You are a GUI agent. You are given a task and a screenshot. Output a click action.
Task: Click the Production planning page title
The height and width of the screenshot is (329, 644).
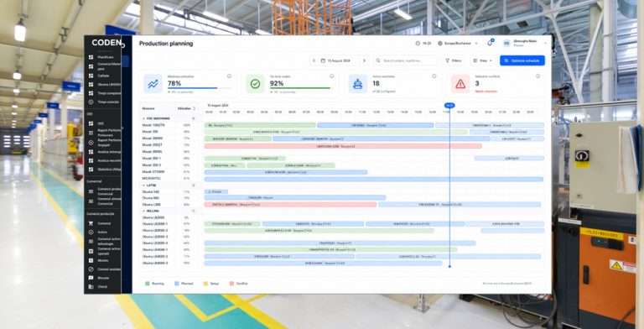166,44
